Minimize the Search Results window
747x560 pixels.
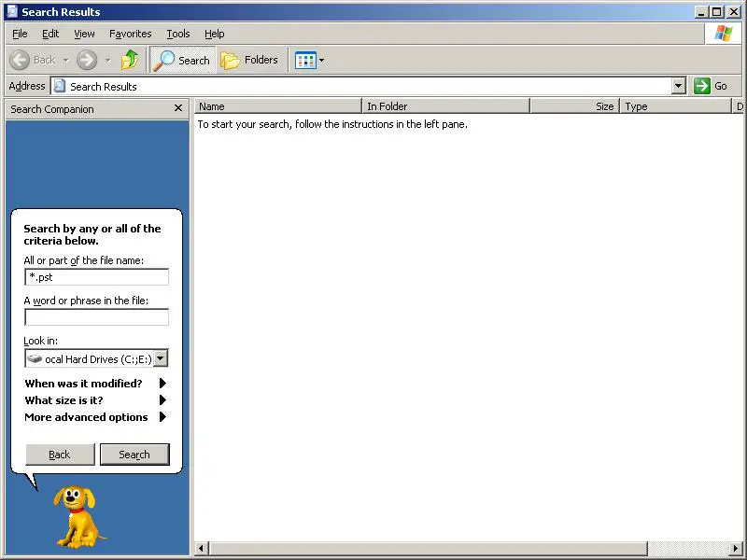tap(700, 12)
